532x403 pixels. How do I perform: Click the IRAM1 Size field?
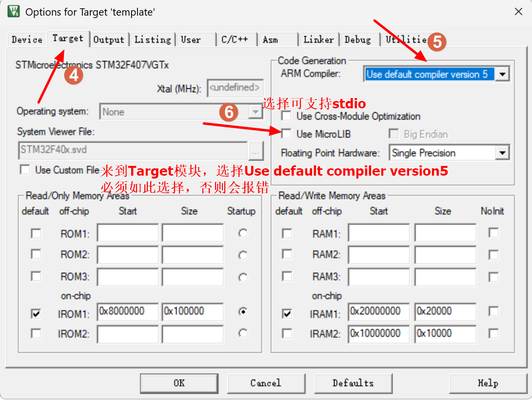445,312
